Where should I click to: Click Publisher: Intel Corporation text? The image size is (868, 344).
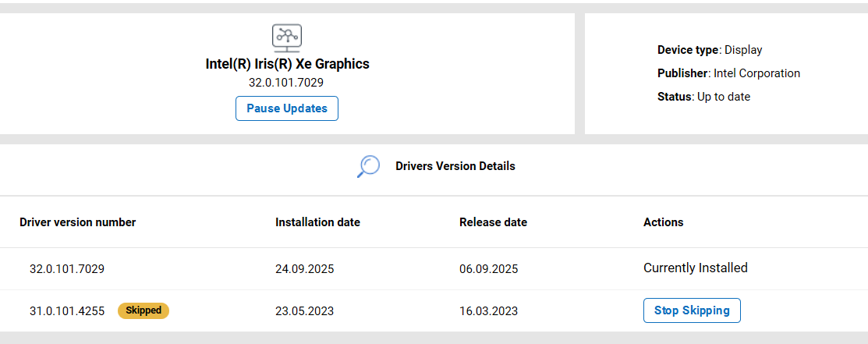point(728,73)
